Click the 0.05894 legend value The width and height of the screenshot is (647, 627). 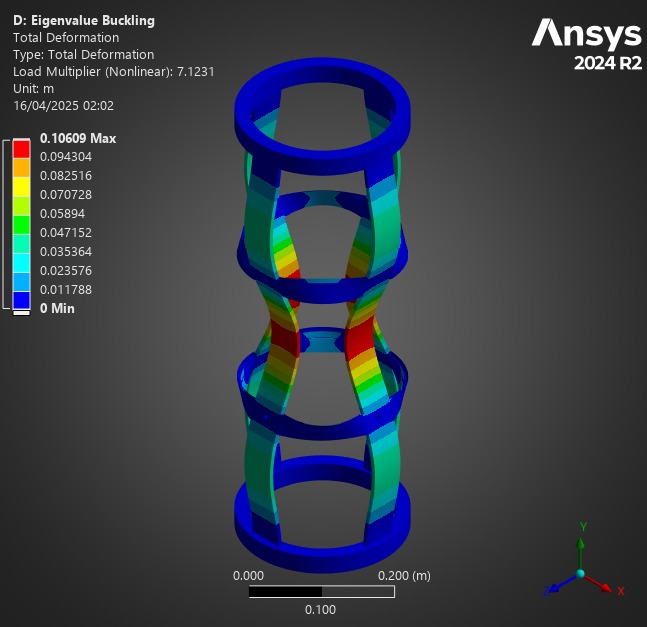62,214
